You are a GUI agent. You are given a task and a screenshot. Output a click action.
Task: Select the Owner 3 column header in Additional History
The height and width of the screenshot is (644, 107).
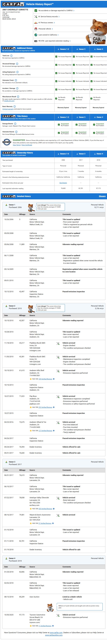81,49
